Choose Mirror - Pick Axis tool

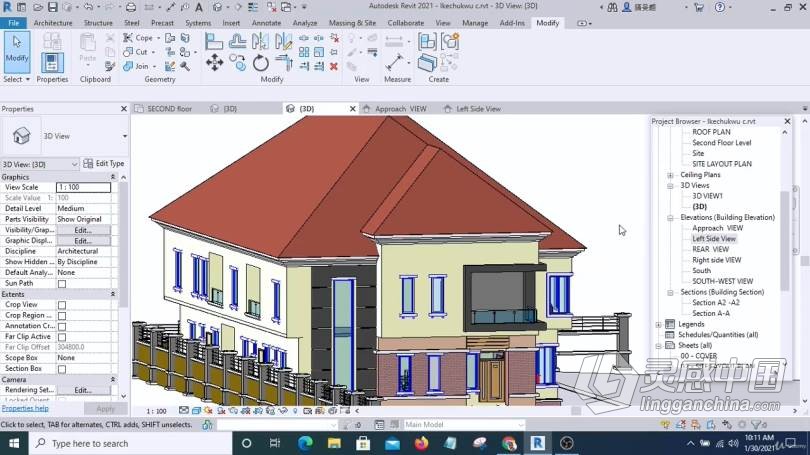(x=260, y=41)
